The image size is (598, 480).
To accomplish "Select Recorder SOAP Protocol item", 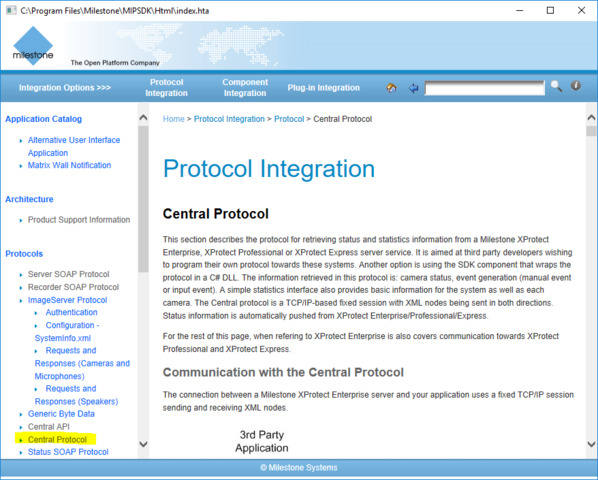I will click(73, 287).
